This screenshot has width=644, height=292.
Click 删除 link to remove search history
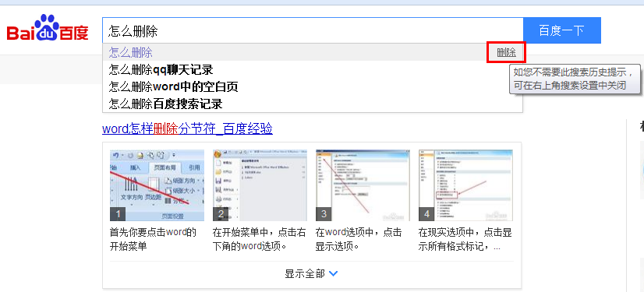coord(507,52)
